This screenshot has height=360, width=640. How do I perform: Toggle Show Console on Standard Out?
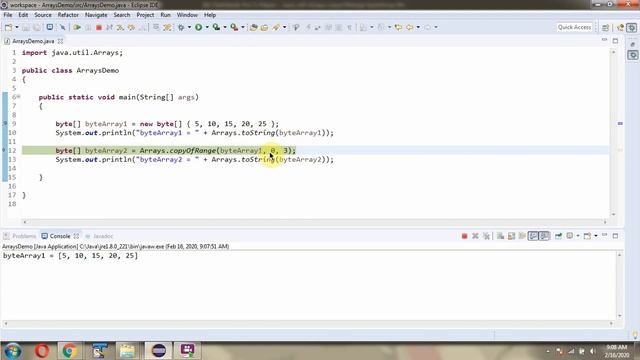tap(533, 236)
